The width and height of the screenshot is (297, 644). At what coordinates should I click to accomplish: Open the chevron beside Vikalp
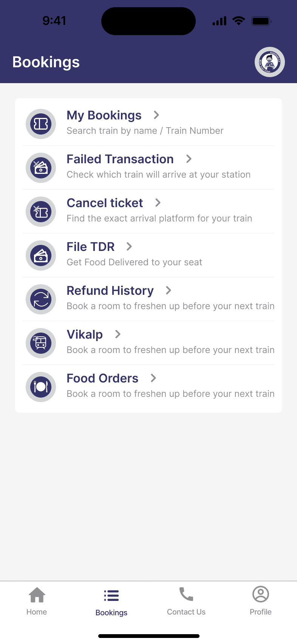point(118,334)
